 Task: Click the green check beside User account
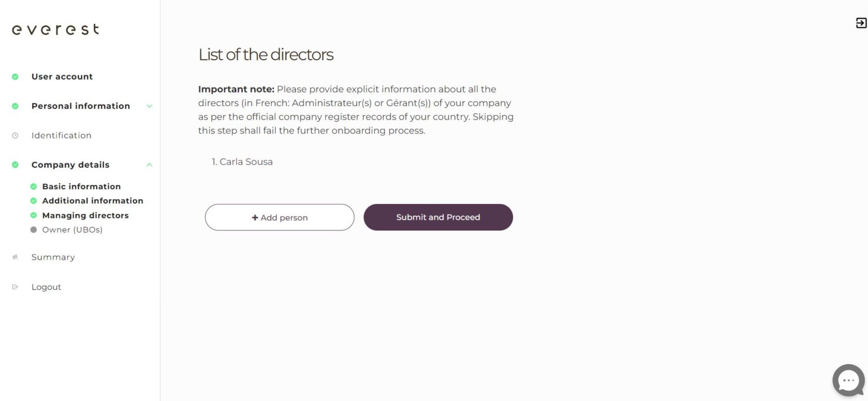pyautogui.click(x=15, y=77)
